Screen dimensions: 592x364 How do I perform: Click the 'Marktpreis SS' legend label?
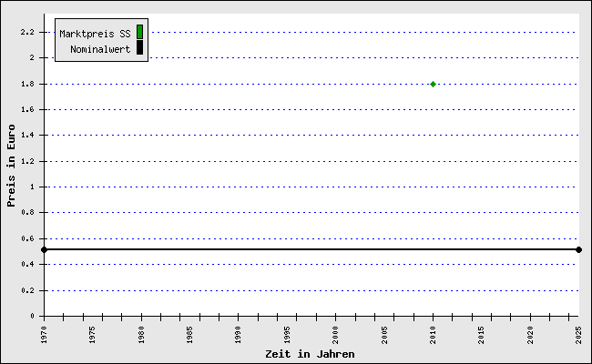click(95, 34)
